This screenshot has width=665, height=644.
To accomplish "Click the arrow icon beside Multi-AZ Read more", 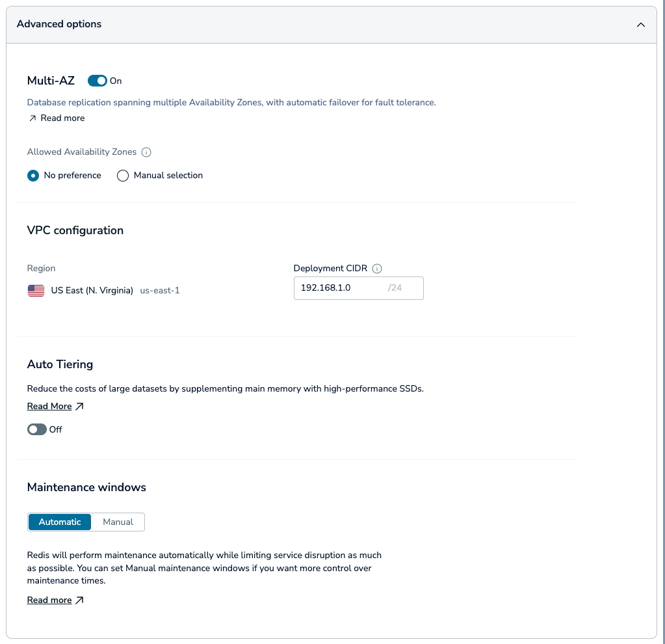I will point(33,118).
